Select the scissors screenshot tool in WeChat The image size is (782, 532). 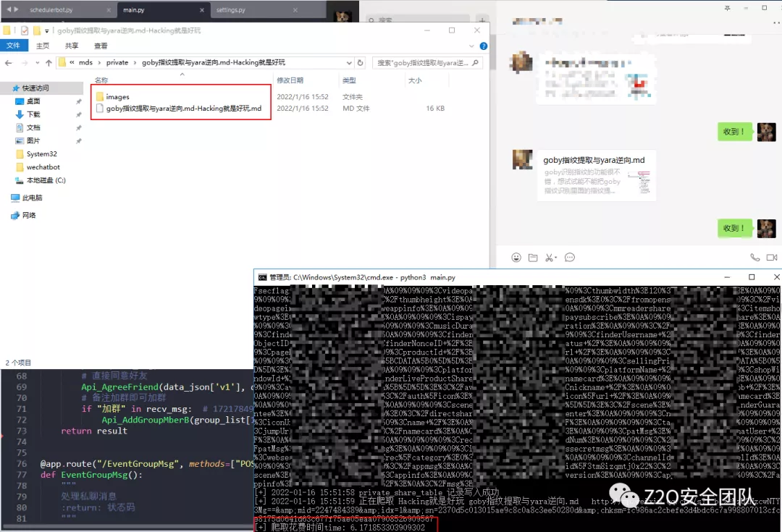click(549, 258)
